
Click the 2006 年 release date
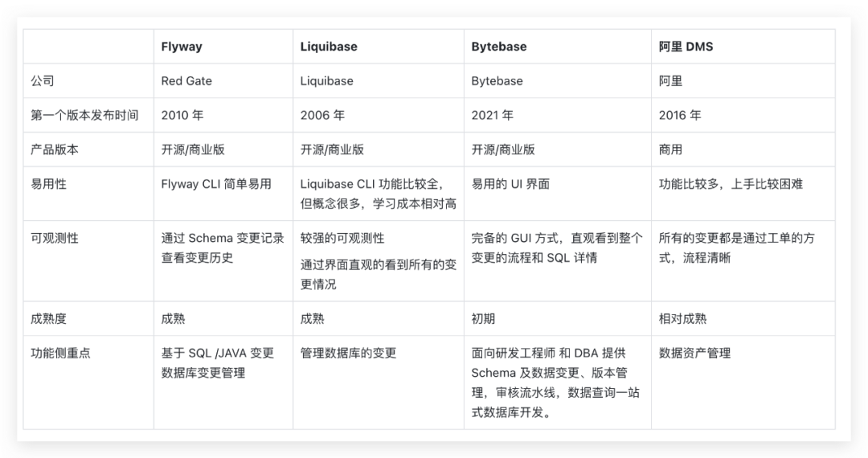[x=322, y=115]
